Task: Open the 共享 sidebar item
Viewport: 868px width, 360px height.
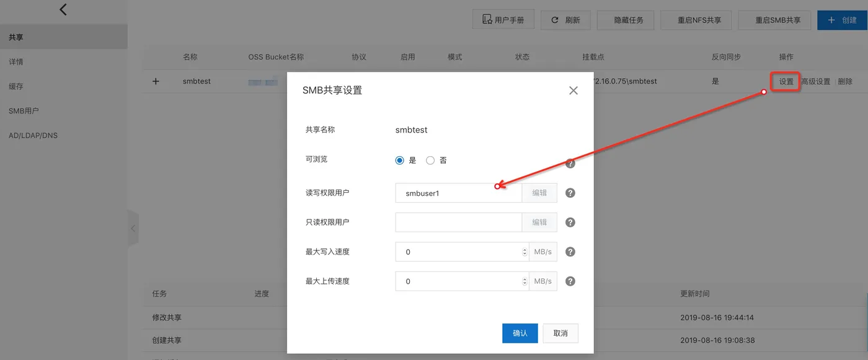Action: (x=64, y=37)
